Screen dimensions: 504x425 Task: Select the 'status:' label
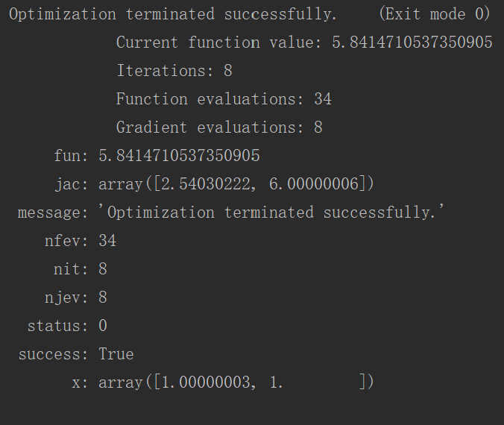click(57, 326)
